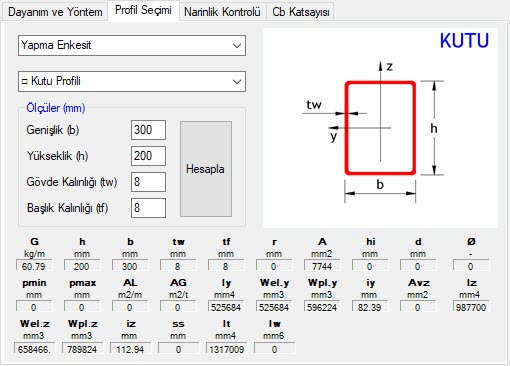Click the ss result field
Image resolution: width=510 pixels, height=366 pixels.
179,349
